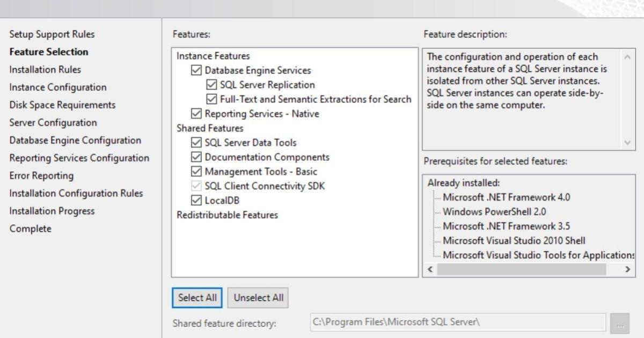This screenshot has width=644, height=338.
Task: Click the browse ellipsis button for shared directory
Action: click(619, 324)
